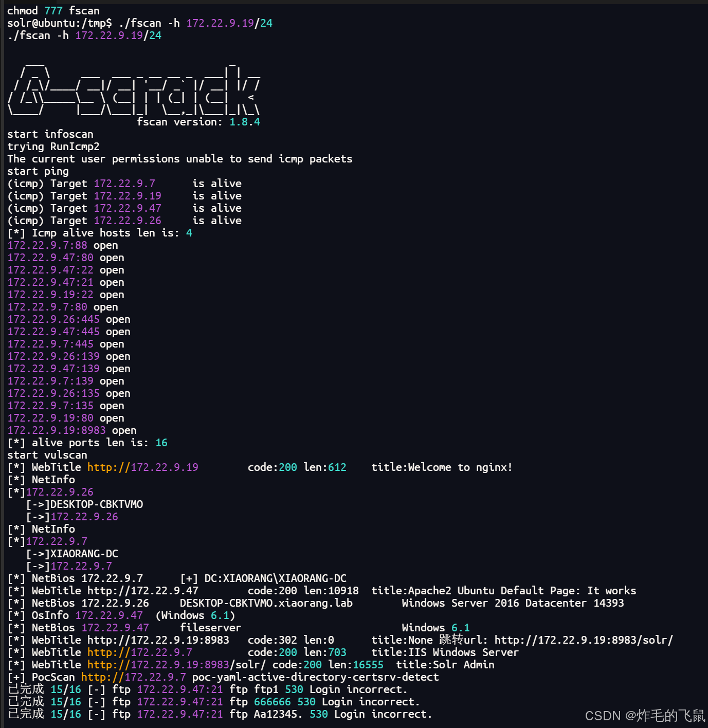
Task: Select the NetBios fileserver entry
Action: click(210, 627)
